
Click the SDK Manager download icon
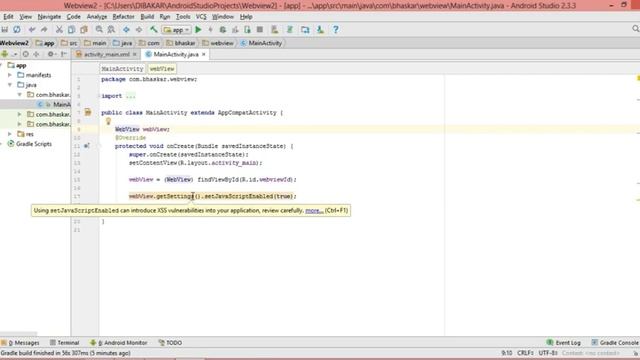(x=320, y=29)
